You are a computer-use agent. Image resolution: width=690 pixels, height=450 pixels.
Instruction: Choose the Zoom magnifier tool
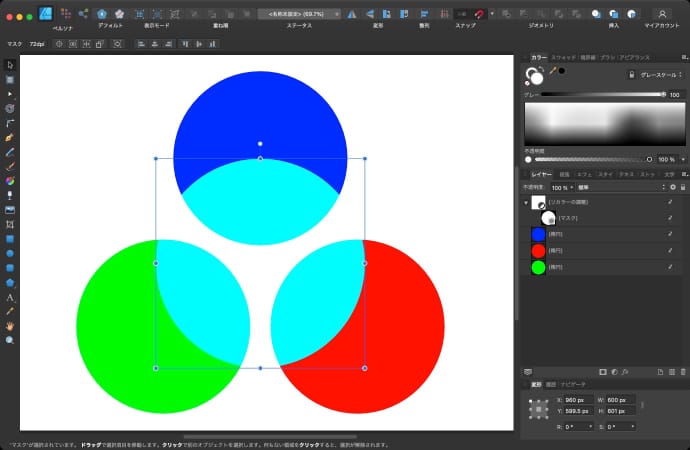coord(10,340)
